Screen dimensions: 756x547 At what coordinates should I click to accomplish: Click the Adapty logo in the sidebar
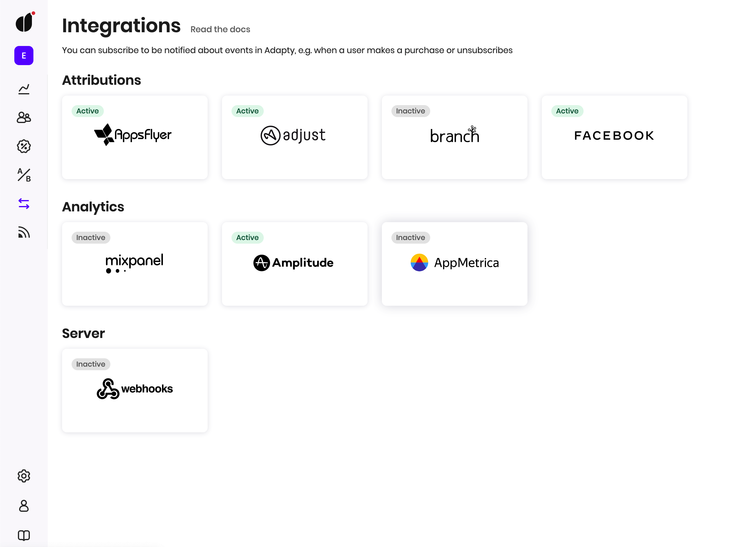[24, 22]
